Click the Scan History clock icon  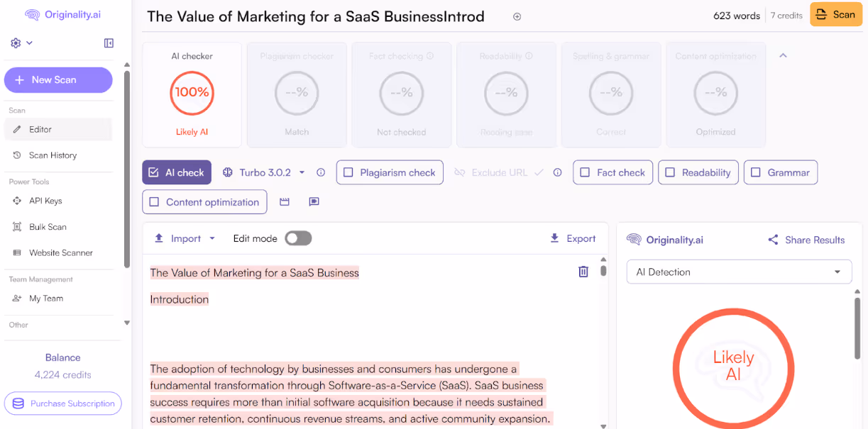[17, 155]
